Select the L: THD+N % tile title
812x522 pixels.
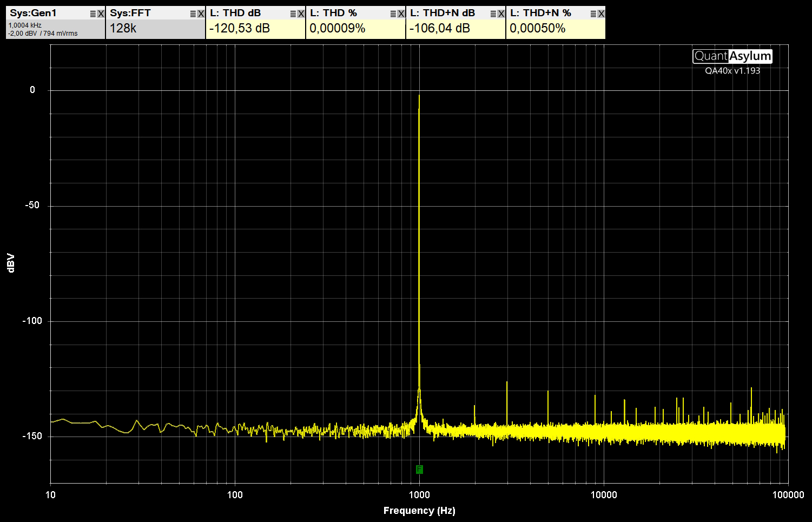[540, 13]
